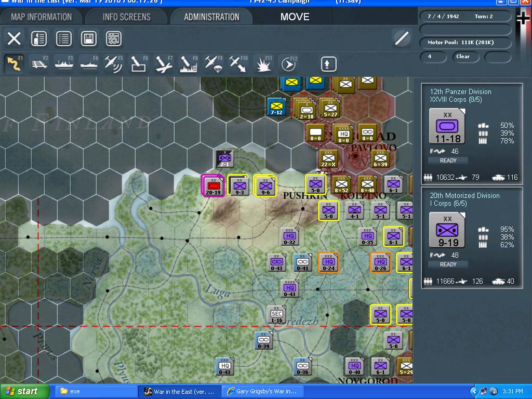Select the Soviet 2=18 stack counter
The width and height of the screenshot is (532, 399).
307,110
